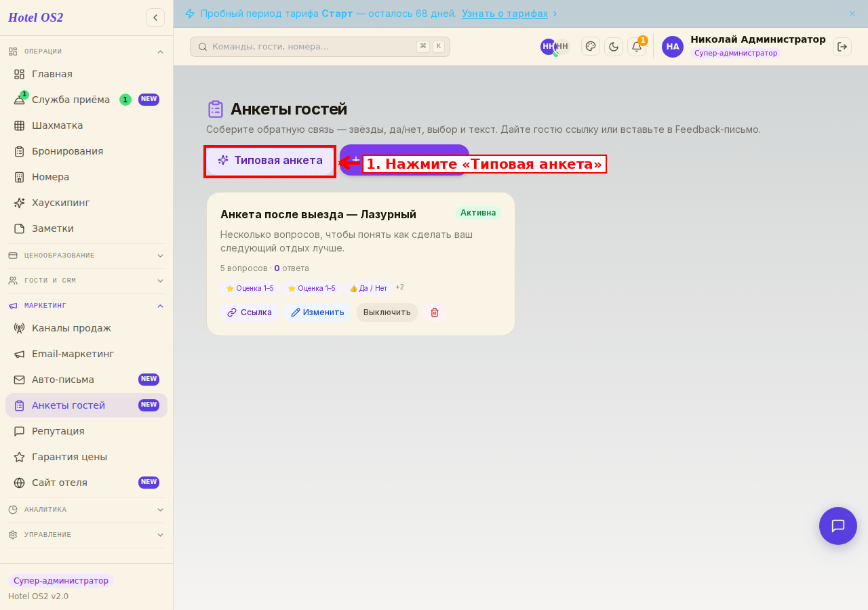Open Хаускипинг page

click(x=86, y=203)
